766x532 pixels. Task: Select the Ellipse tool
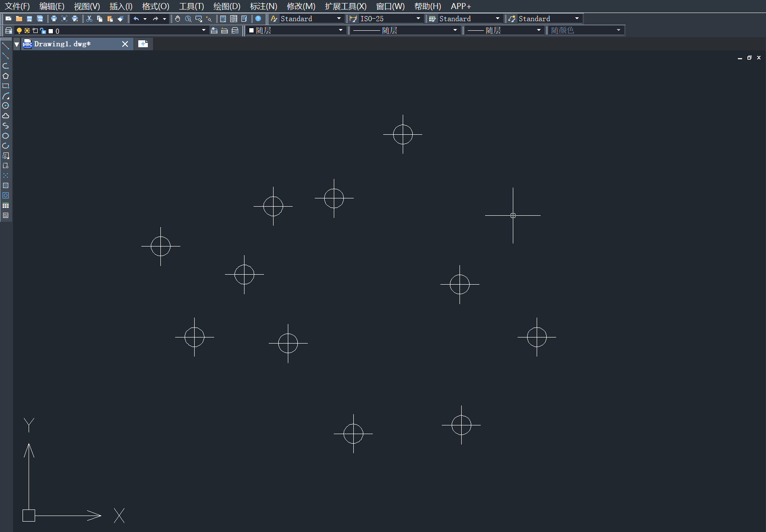(x=6, y=136)
